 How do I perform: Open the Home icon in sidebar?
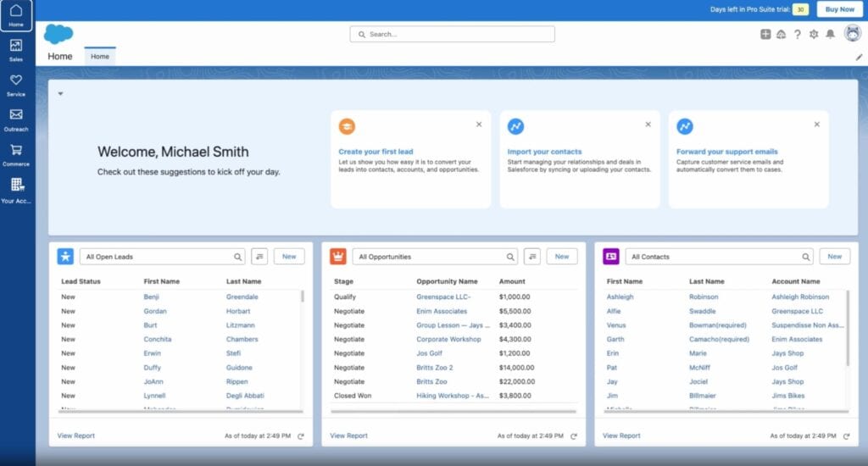coord(16,15)
